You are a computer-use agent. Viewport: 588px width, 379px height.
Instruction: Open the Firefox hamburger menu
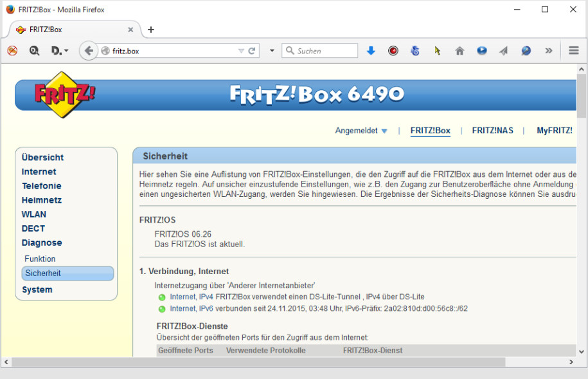[573, 50]
